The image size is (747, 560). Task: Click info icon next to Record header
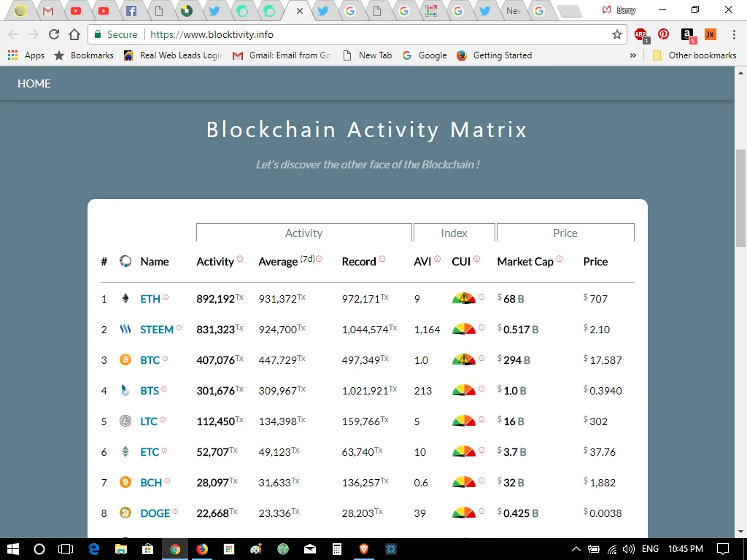(x=382, y=259)
